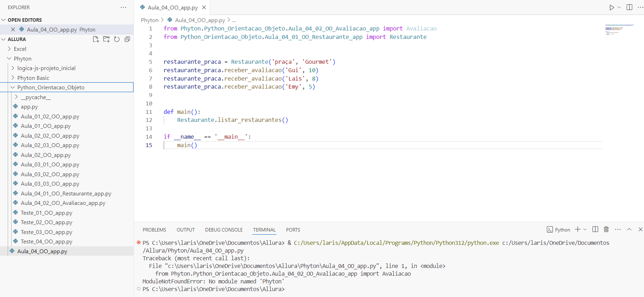Add a new terminal with plus icon

pos(578,229)
